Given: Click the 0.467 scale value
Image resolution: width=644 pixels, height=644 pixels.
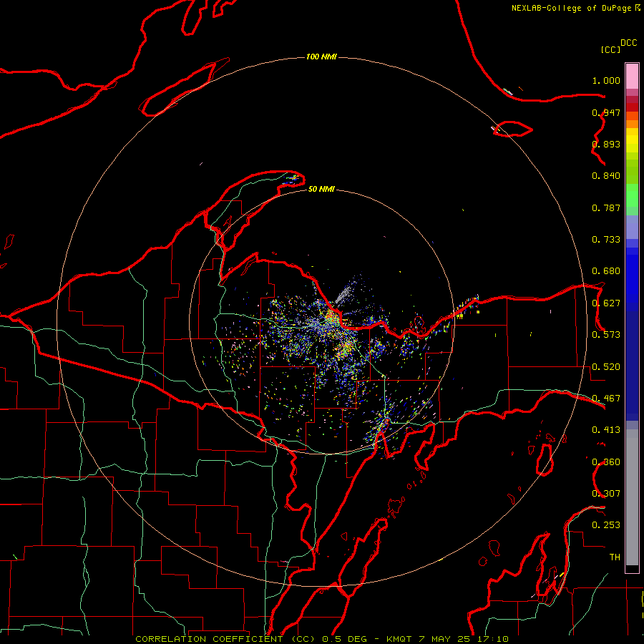Looking at the screenshot, I should [x=606, y=399].
